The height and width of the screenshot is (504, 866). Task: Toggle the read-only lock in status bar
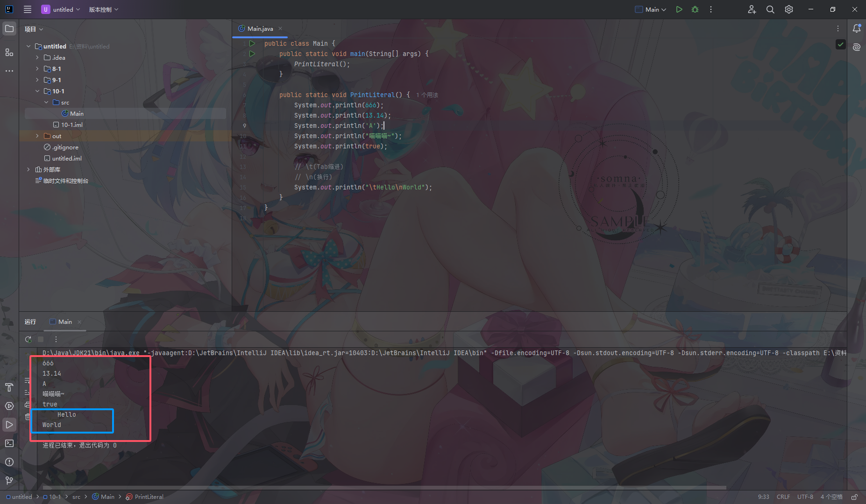point(854,497)
